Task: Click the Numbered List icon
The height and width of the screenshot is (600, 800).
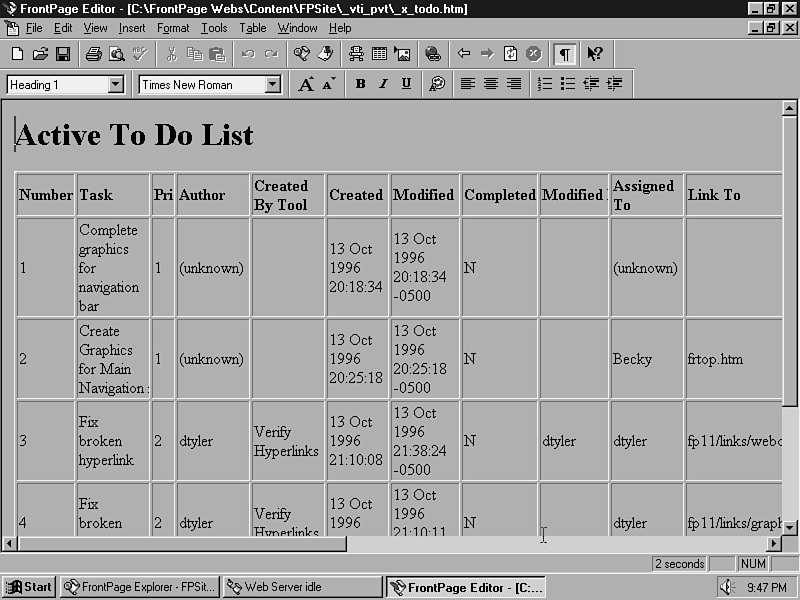Action: 545,85
